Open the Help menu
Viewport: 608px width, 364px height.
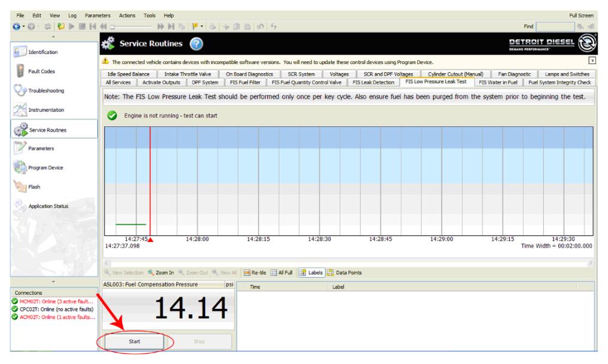pos(169,16)
